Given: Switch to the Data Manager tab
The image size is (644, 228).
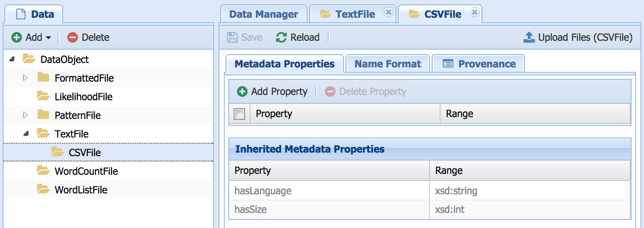Looking at the screenshot, I should 263,14.
